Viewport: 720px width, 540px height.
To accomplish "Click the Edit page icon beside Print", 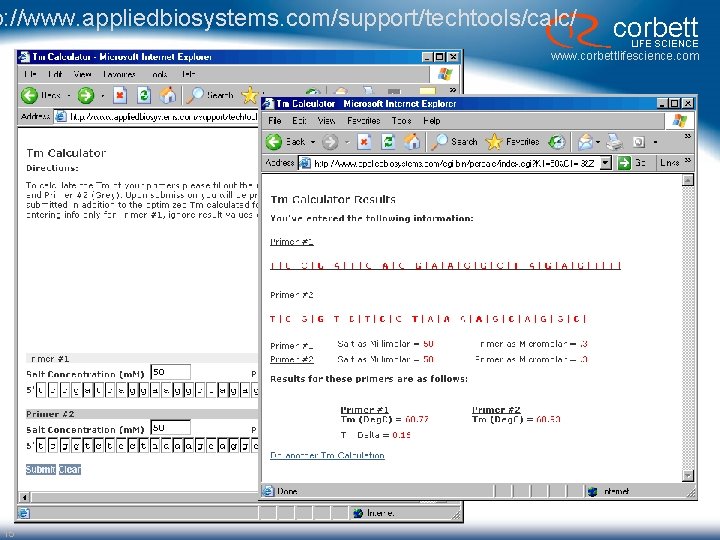I will click(639, 142).
